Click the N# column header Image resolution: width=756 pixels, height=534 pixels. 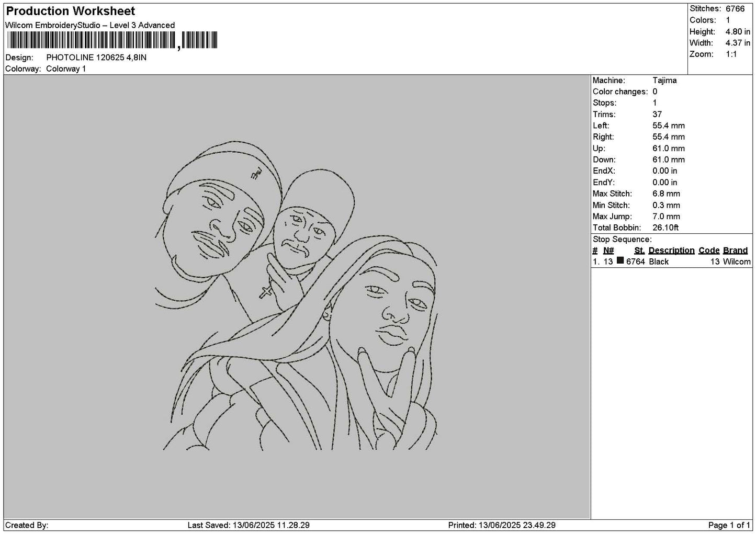click(x=608, y=251)
